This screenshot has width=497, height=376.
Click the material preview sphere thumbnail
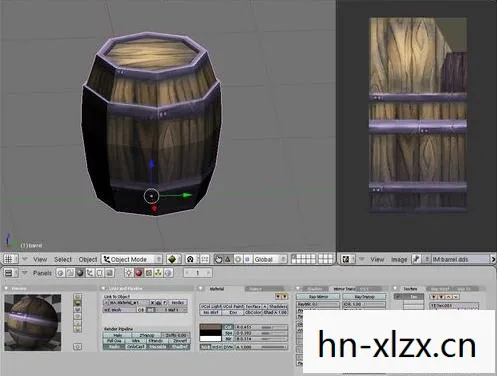point(33,322)
